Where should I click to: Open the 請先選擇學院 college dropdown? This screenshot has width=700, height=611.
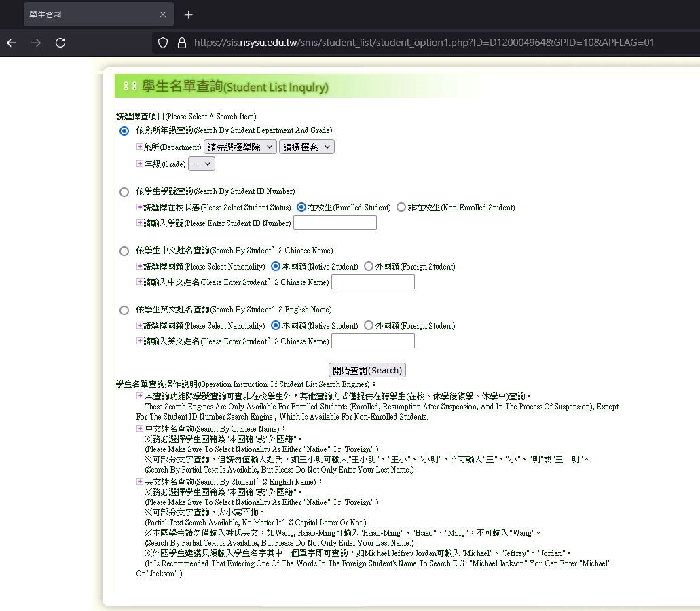[240, 147]
